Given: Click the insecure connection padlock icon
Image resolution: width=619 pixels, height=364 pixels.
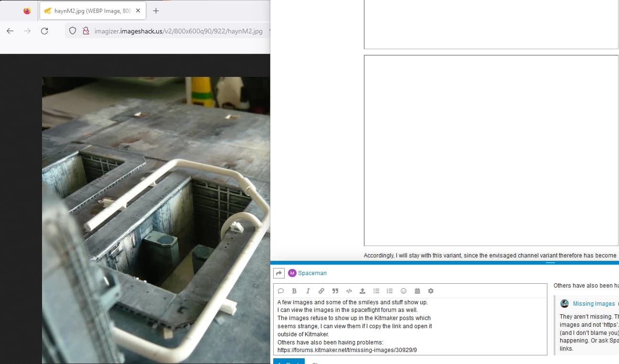Looking at the screenshot, I should (85, 31).
